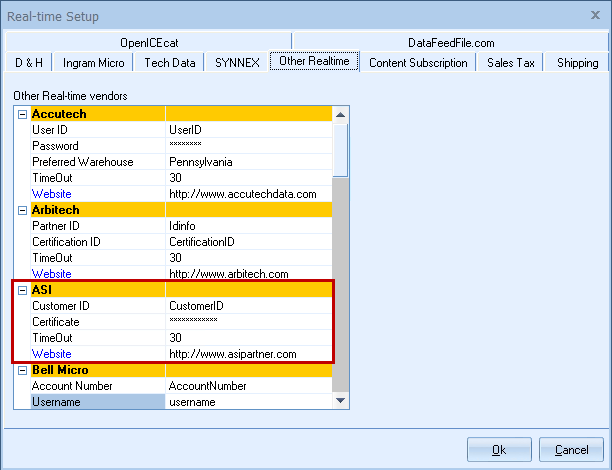Screen dimensions: 612x470
Task: Select the Other Realtime tab
Action: coord(314,61)
